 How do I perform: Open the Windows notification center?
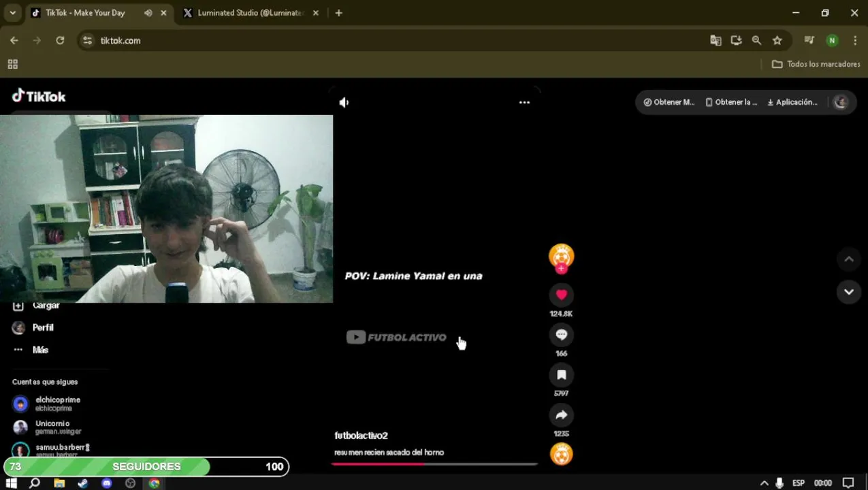[848, 483]
